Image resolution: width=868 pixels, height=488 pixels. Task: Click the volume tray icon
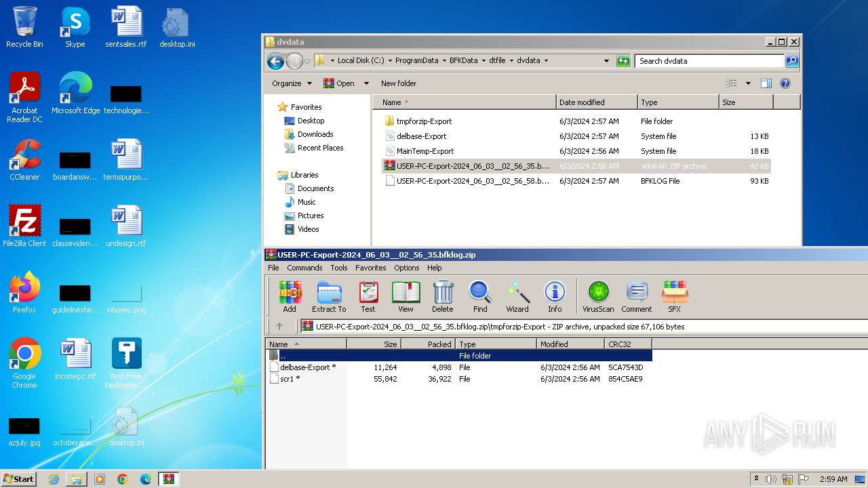(771, 479)
